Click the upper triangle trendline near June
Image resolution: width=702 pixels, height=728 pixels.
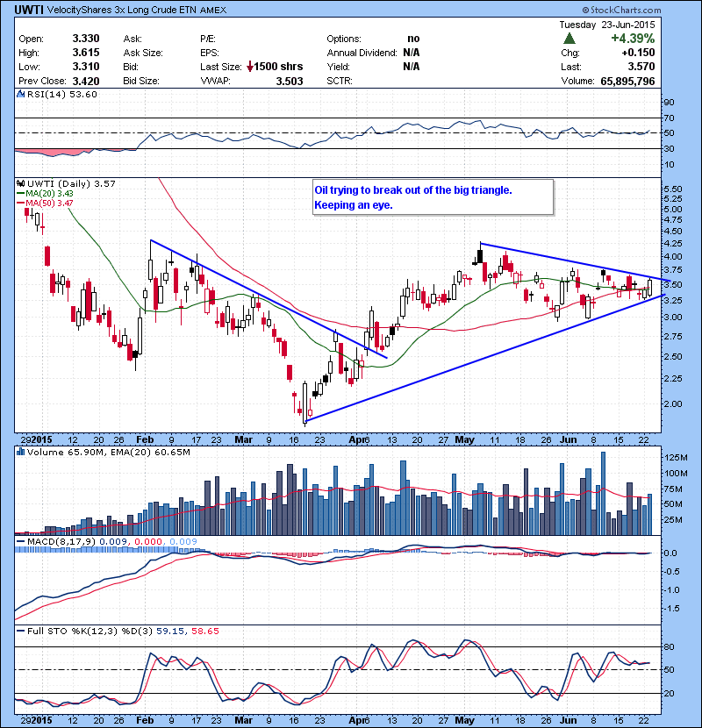click(574, 262)
